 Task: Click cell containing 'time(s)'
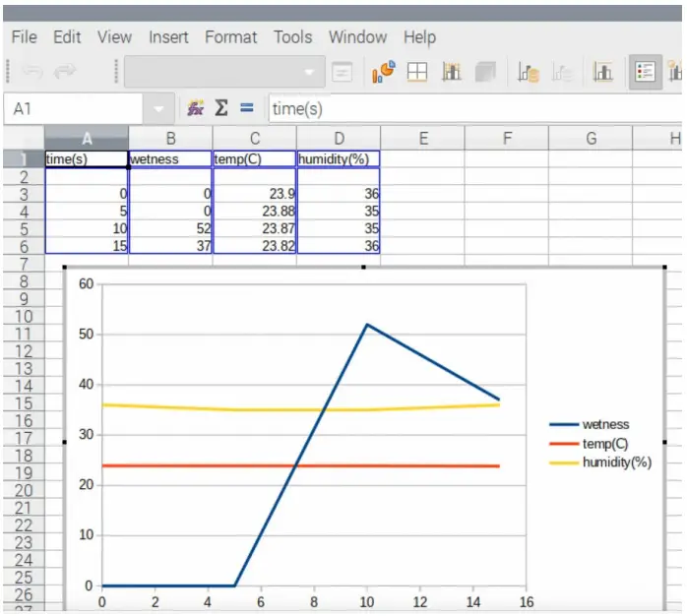[x=87, y=159]
